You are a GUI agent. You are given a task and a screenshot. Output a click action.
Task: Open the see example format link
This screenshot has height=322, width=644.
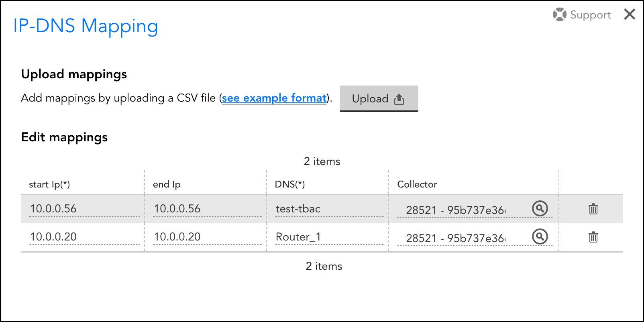point(275,98)
